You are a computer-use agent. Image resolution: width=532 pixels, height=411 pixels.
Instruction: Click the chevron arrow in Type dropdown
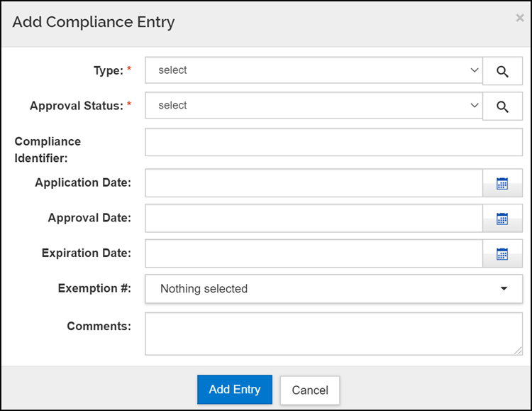tap(475, 70)
